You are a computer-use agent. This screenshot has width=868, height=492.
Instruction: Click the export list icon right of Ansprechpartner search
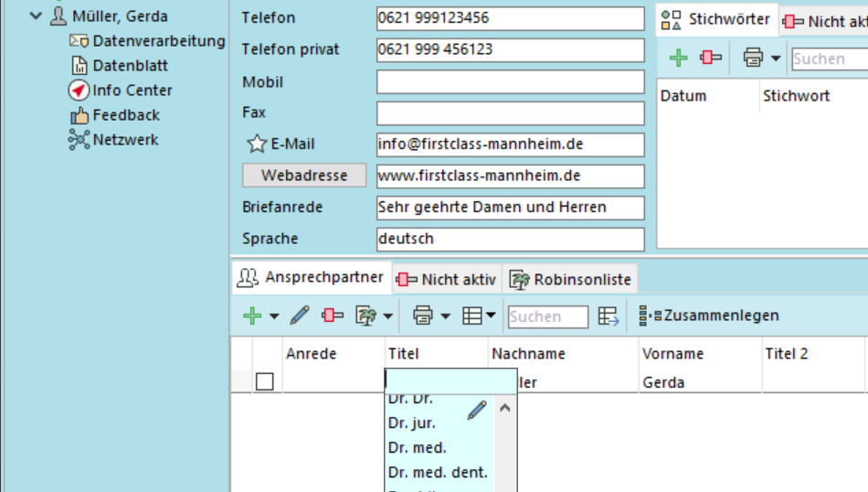click(x=609, y=316)
